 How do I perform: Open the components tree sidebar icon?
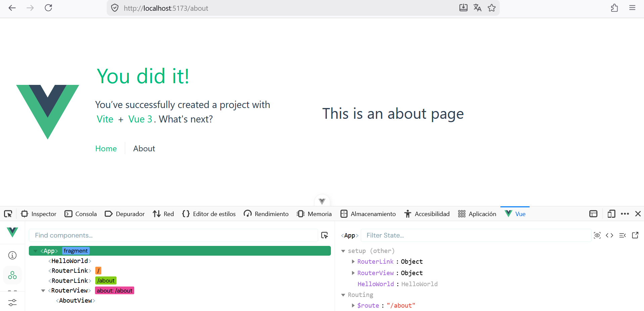pos(12,275)
